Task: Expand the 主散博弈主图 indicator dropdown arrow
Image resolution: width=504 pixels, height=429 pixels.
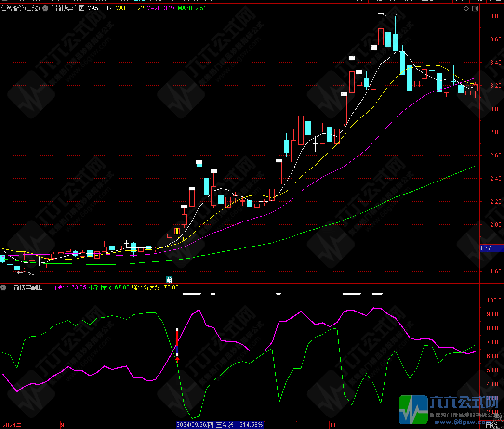Action: point(45,8)
